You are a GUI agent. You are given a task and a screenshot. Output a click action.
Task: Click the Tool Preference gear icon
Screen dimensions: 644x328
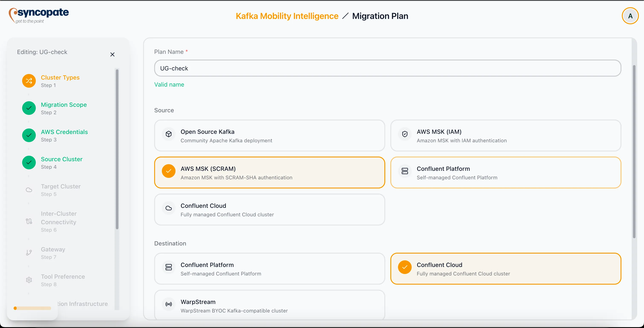pos(29,280)
